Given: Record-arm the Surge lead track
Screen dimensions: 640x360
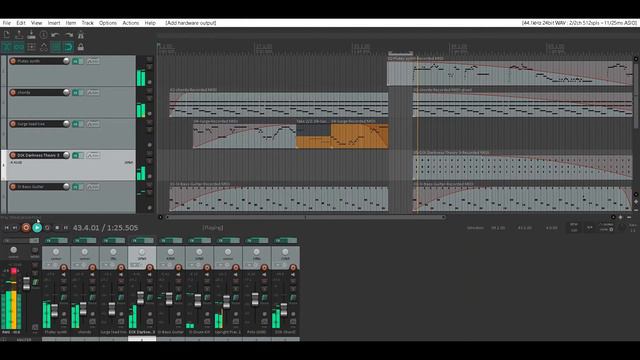Looking at the screenshot, I should point(13,124).
